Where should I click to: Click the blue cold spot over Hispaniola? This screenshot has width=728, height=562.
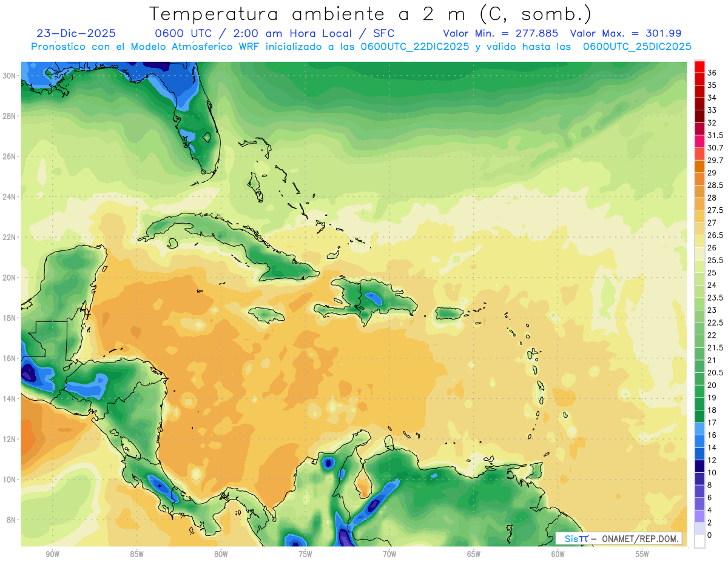click(x=372, y=298)
